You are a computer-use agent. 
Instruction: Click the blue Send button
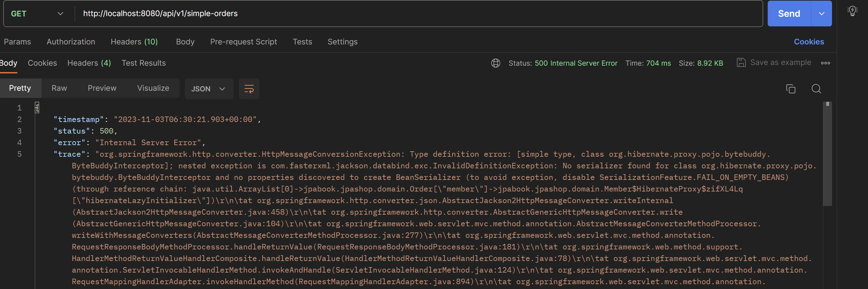pyautogui.click(x=789, y=14)
